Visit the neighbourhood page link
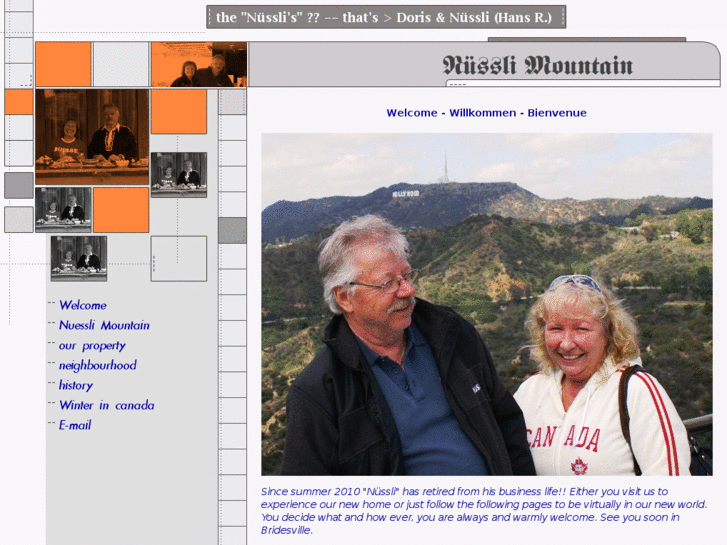 (x=98, y=365)
